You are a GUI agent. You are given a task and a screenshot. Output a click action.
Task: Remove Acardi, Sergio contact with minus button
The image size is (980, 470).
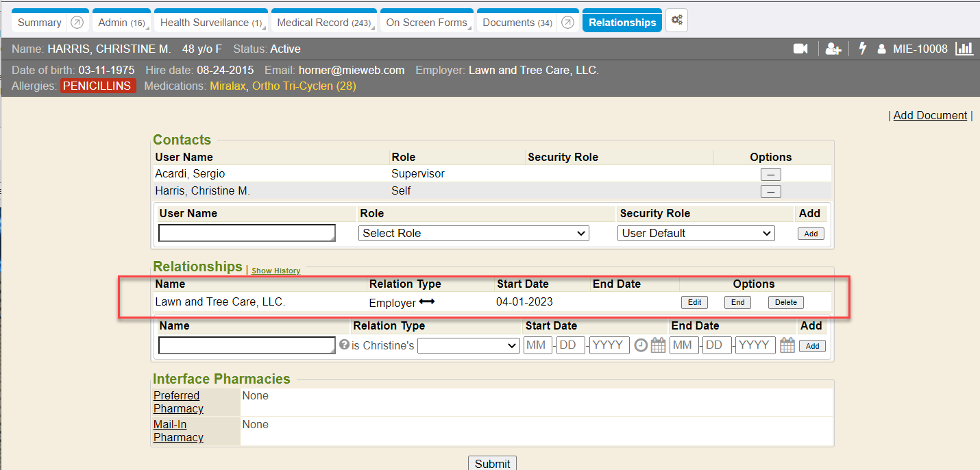(770, 174)
